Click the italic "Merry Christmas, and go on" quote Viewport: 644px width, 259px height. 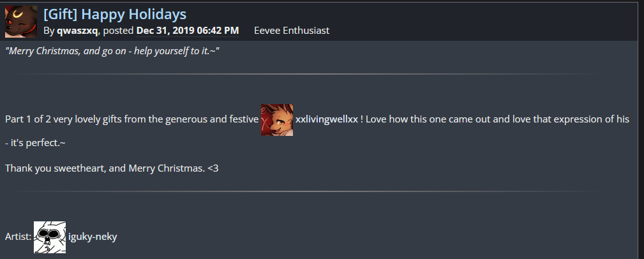[x=112, y=51]
